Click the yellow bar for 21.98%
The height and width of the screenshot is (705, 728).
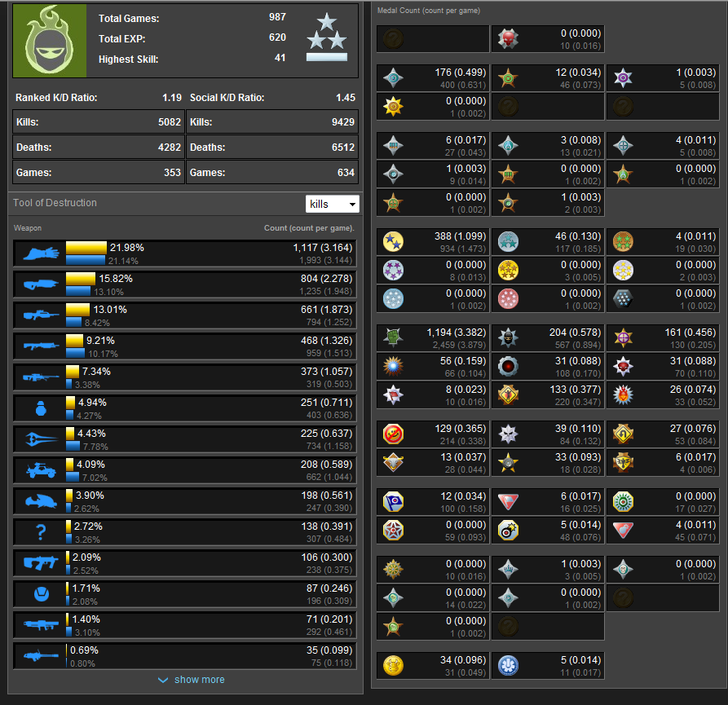point(86,248)
